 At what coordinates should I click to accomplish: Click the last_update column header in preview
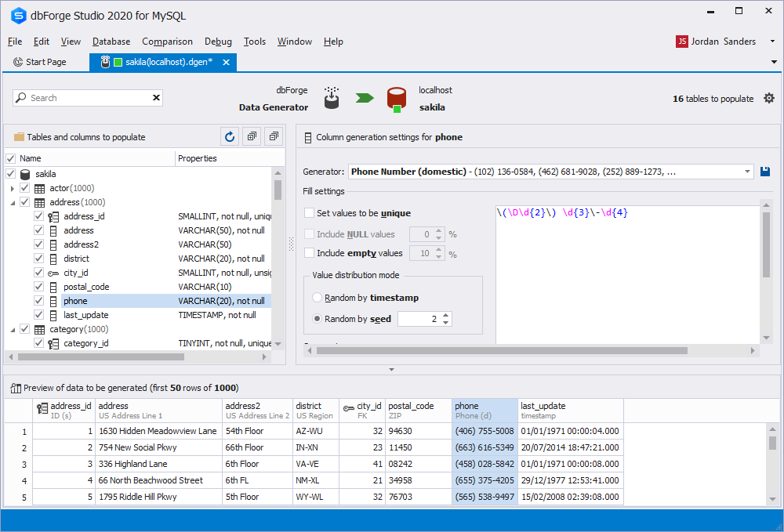[571, 410]
